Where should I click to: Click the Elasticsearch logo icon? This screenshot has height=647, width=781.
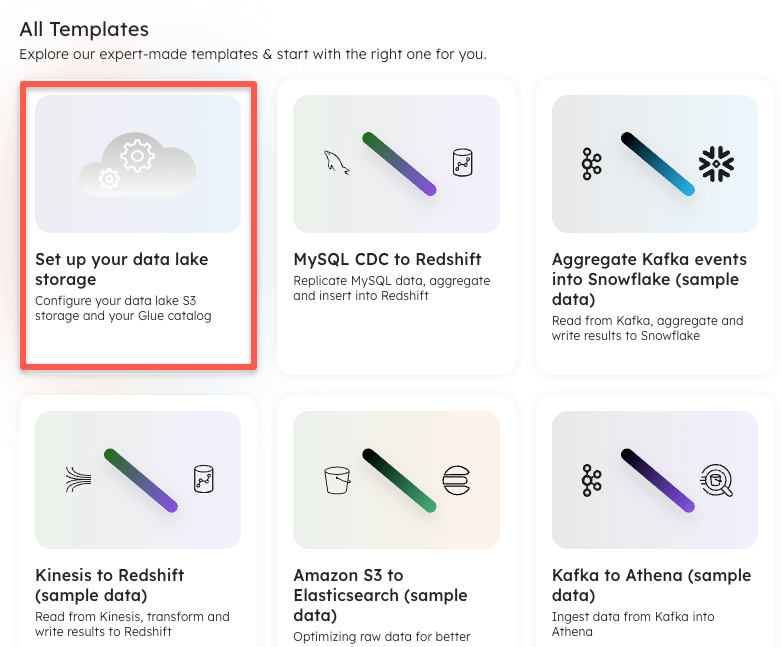pyautogui.click(x=456, y=480)
